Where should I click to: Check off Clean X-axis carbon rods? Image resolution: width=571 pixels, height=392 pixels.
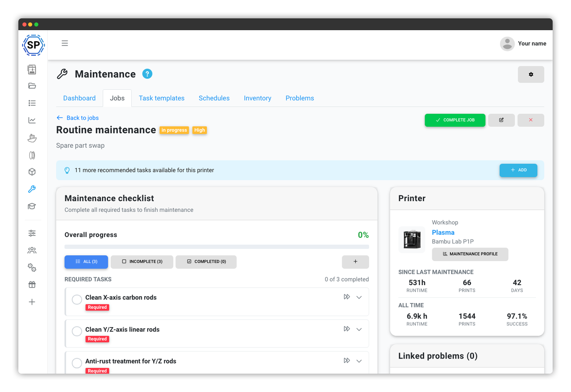click(77, 299)
